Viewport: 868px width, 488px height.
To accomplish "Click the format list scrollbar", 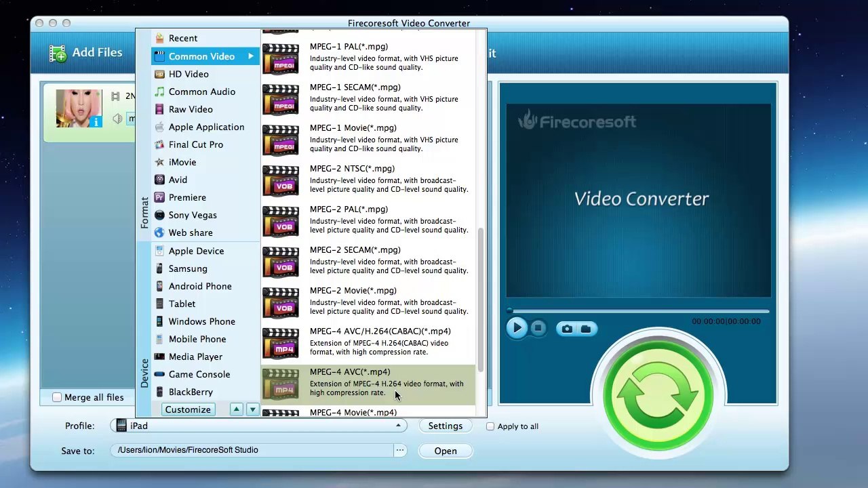I will [x=481, y=300].
